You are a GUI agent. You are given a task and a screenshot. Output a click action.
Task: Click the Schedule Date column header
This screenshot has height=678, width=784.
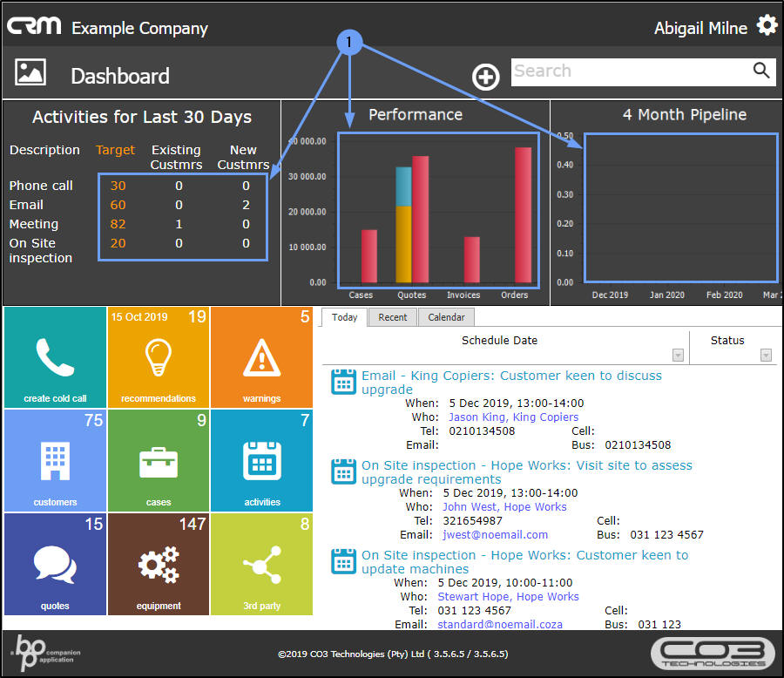[499, 340]
